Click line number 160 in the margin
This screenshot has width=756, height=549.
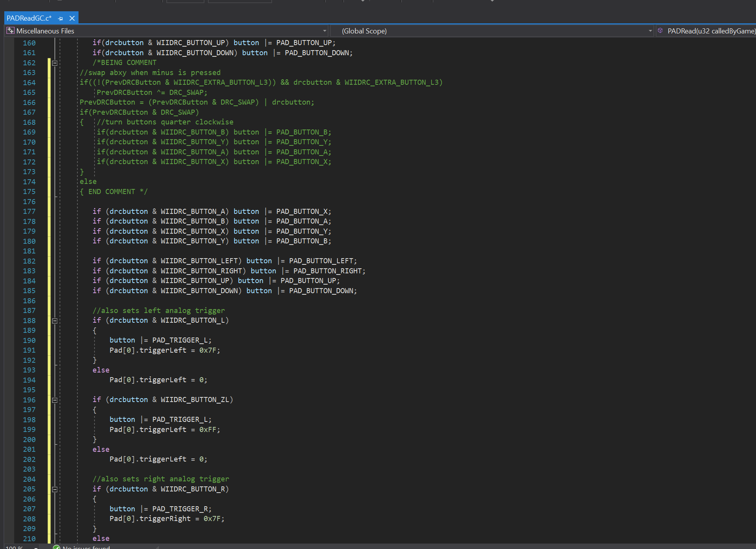tap(29, 43)
